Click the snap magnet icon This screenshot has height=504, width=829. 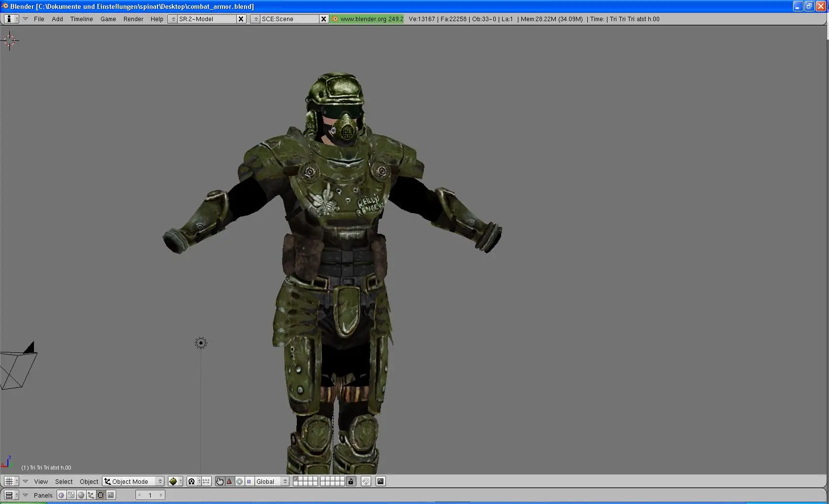(x=366, y=481)
